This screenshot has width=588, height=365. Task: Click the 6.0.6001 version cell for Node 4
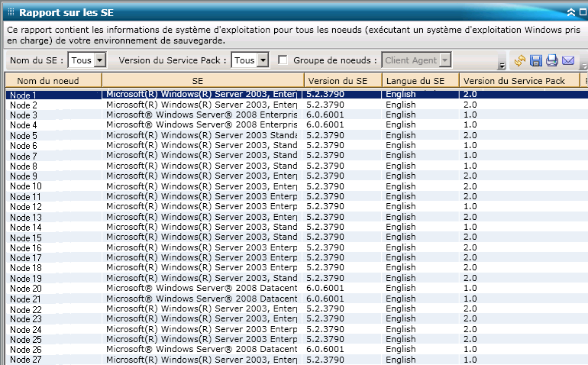[x=325, y=125]
